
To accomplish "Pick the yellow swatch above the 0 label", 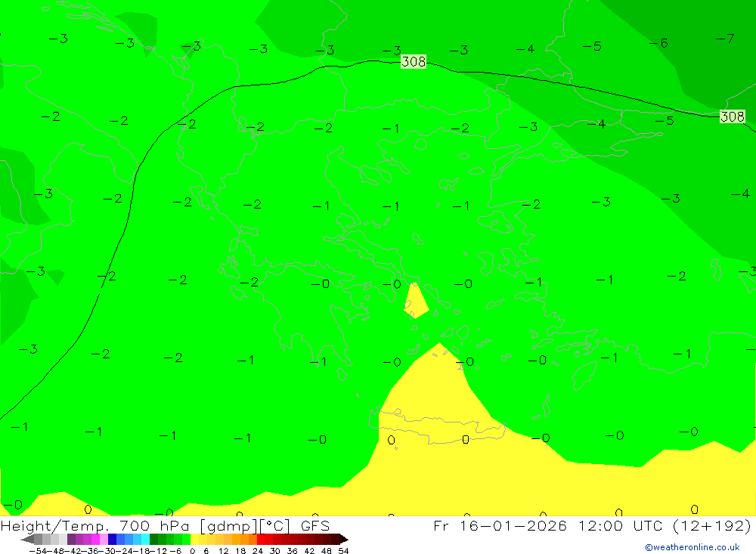I will point(194,540).
